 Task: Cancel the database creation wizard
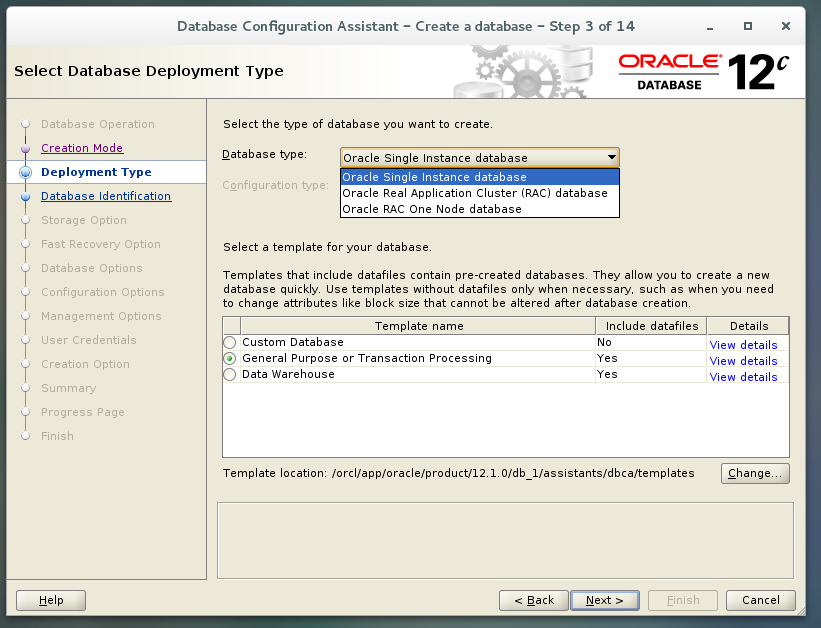760,600
